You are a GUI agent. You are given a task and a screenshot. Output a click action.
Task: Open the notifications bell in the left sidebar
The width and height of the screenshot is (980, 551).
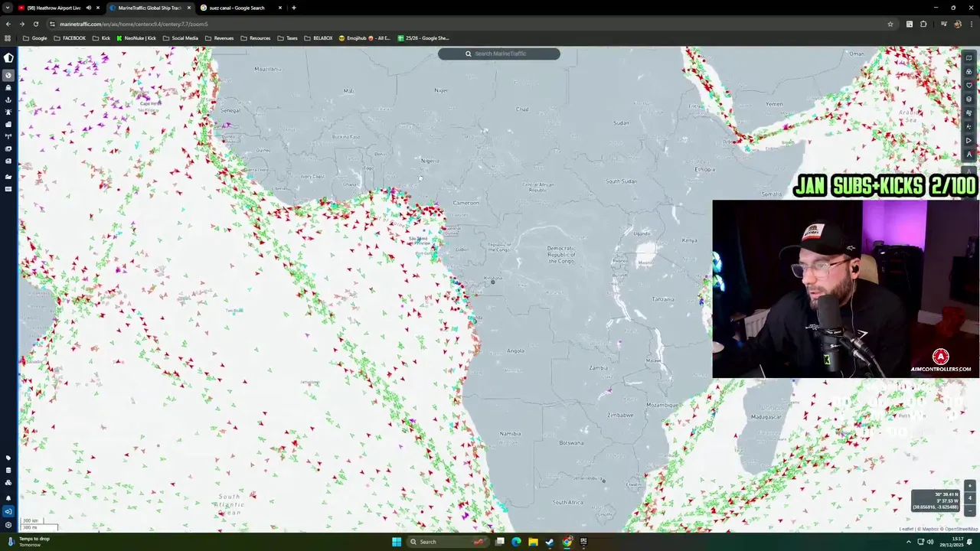(8, 497)
